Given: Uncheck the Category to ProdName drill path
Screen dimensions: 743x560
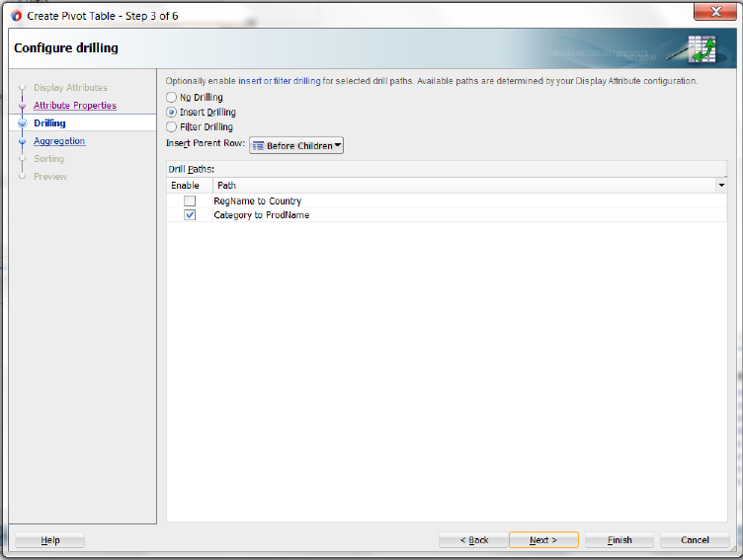Looking at the screenshot, I should click(x=190, y=215).
